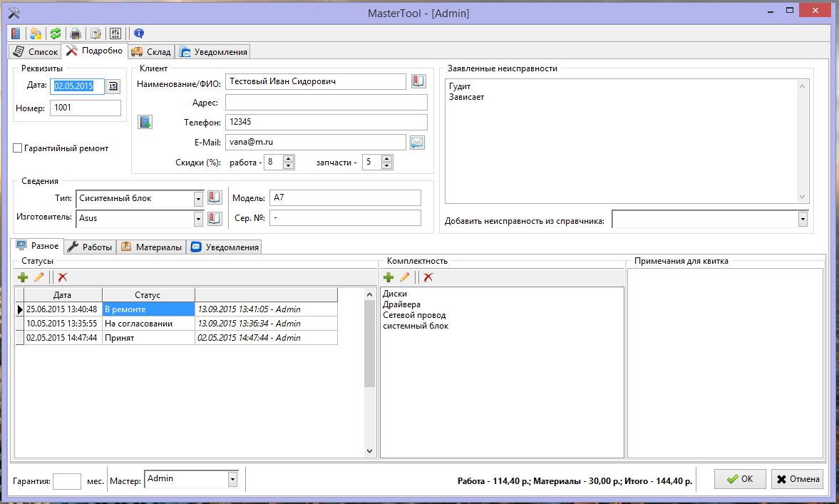Open device type directory book icon
The height and width of the screenshot is (504, 839).
click(x=215, y=198)
